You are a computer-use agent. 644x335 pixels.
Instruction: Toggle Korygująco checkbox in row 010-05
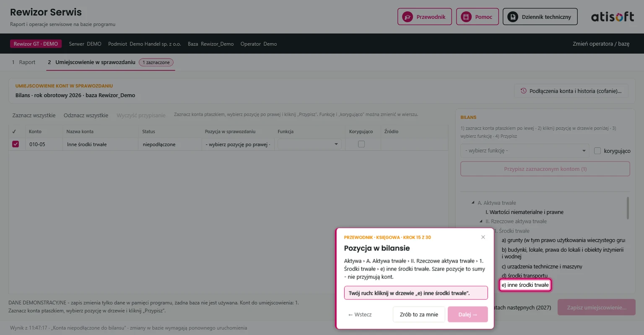361,144
